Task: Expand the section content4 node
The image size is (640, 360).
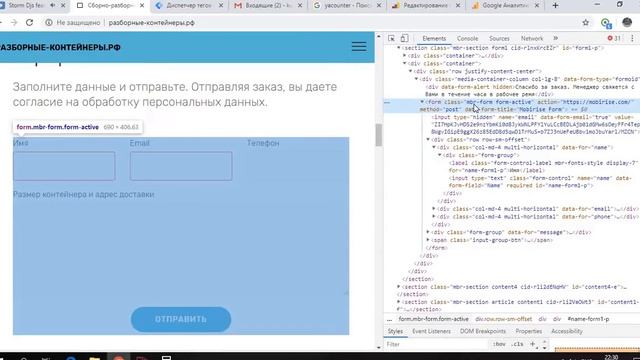Action: 399,287
